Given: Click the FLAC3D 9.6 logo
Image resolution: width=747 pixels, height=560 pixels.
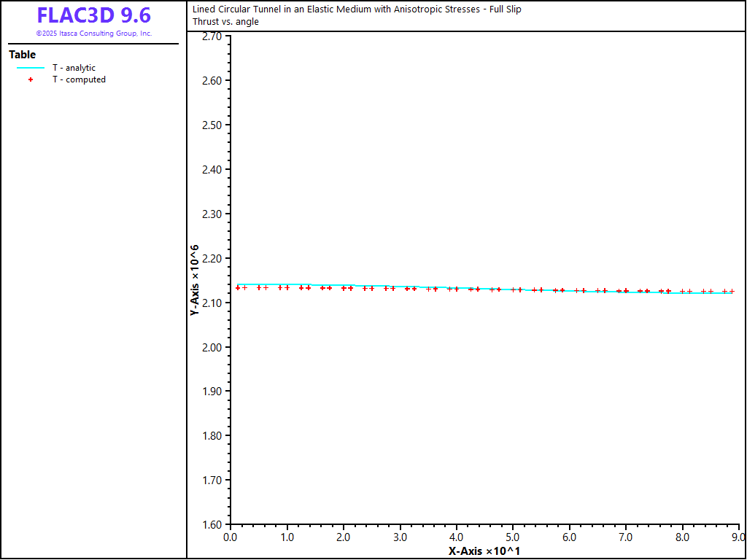Looking at the screenshot, I should tap(93, 16).
